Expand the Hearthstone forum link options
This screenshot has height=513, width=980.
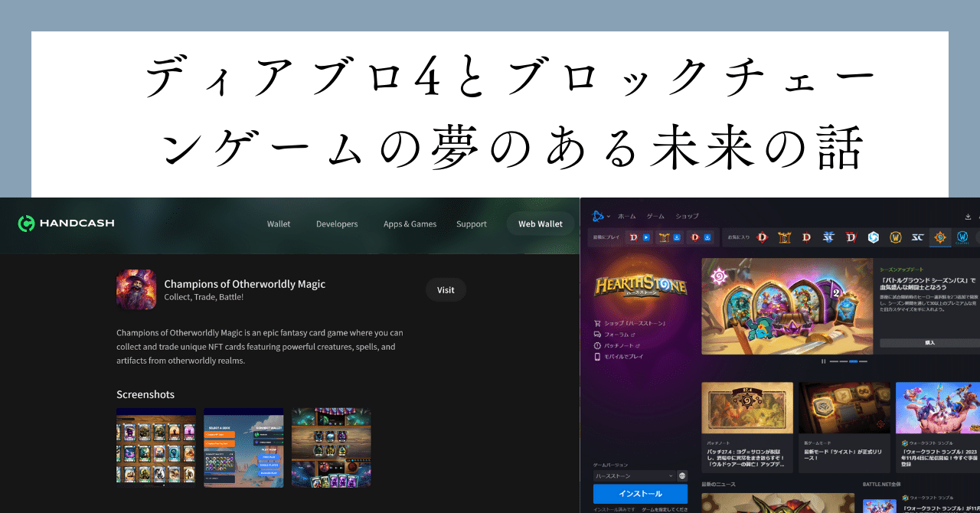pyautogui.click(x=632, y=335)
